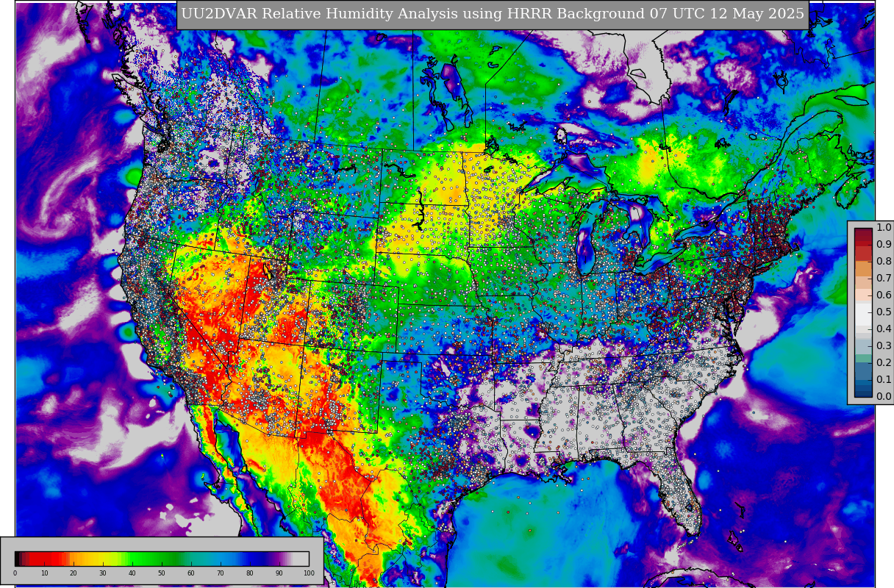Click the 100 tick label on humidity colorbar
894x588 pixels.
pos(309,573)
